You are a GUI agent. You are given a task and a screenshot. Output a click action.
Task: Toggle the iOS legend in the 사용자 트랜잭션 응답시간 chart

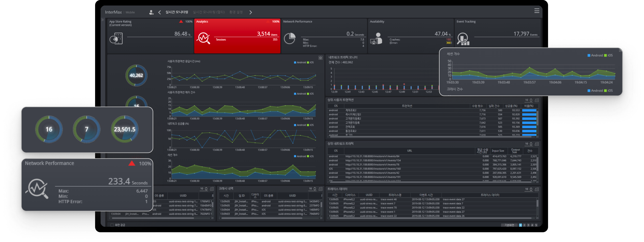[310, 63]
